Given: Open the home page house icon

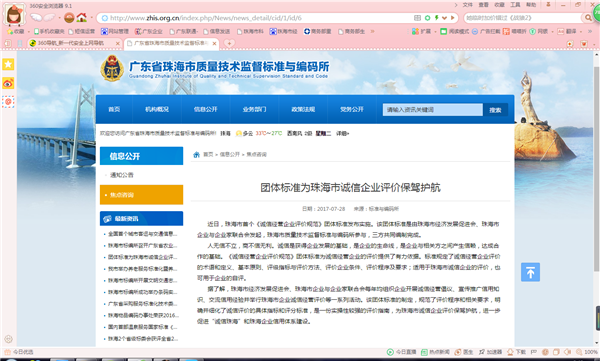Looking at the screenshot, I should pyautogui.click(x=82, y=18).
